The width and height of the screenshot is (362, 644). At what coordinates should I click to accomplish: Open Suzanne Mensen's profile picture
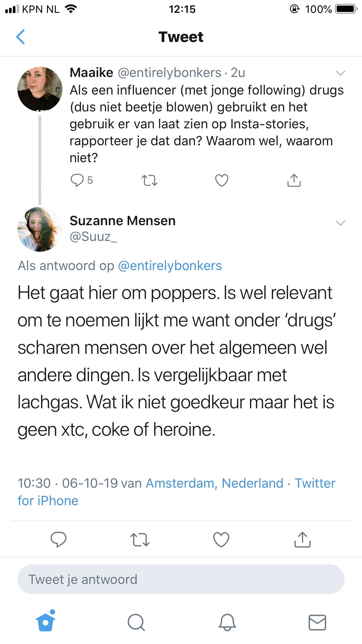[x=40, y=229]
